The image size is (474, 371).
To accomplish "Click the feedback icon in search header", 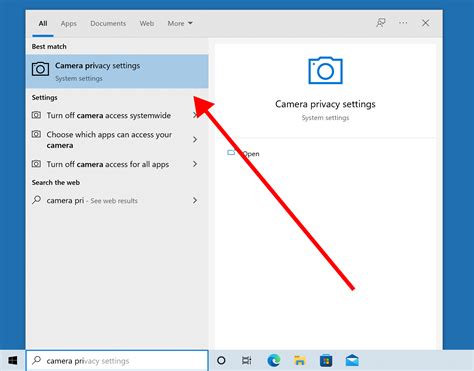I will (381, 23).
